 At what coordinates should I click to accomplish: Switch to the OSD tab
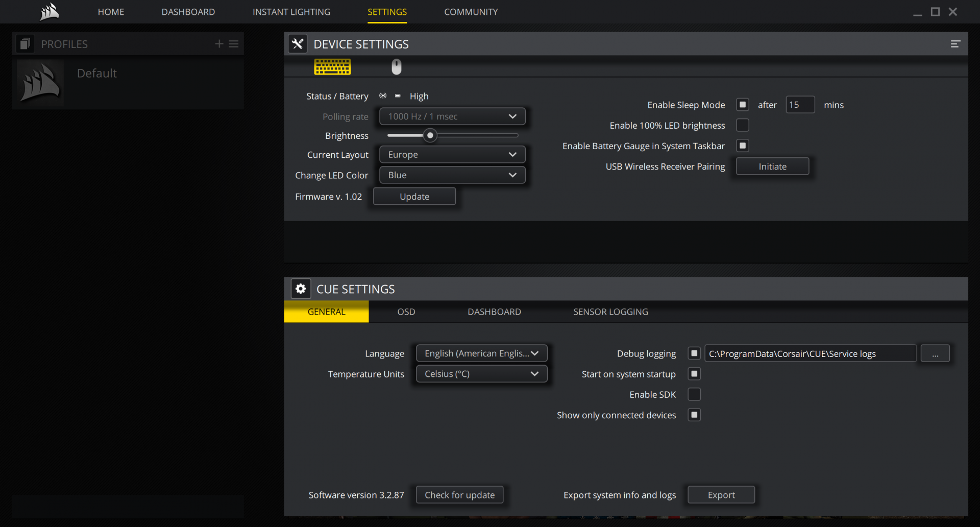[406, 312]
